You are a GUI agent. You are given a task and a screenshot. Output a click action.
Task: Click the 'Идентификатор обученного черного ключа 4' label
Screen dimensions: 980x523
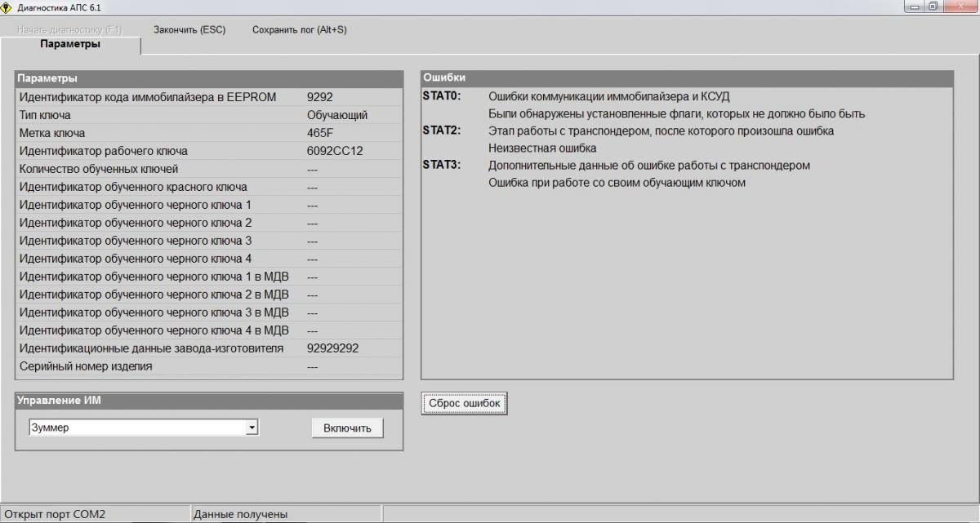(136, 259)
